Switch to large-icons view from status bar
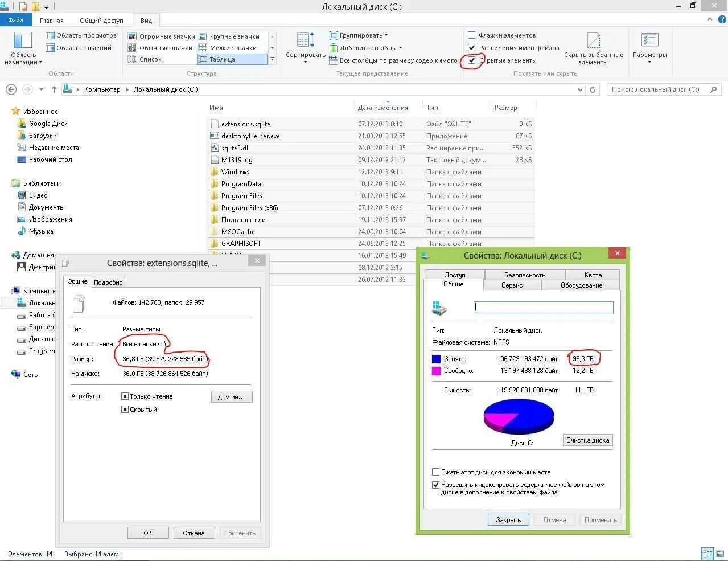728x561 pixels. tap(720, 554)
